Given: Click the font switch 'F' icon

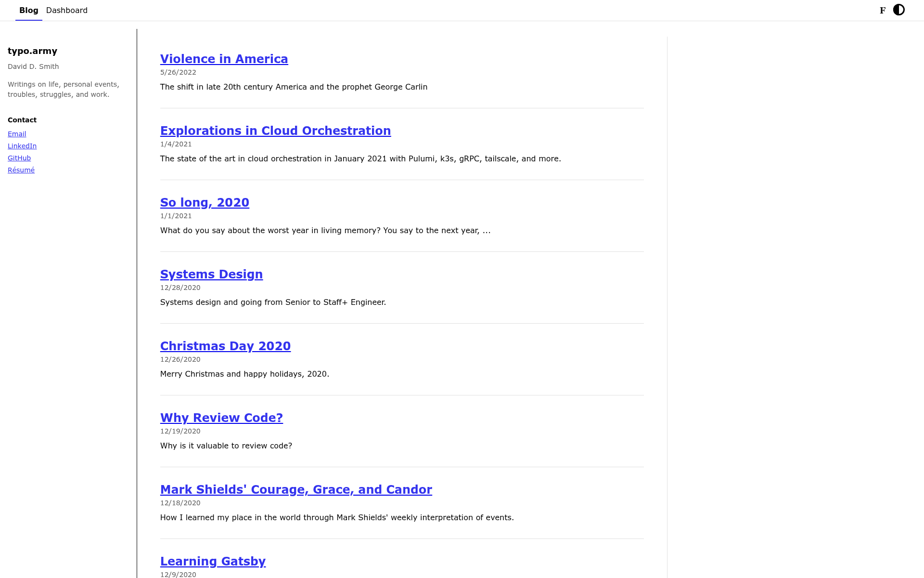Looking at the screenshot, I should (883, 10).
